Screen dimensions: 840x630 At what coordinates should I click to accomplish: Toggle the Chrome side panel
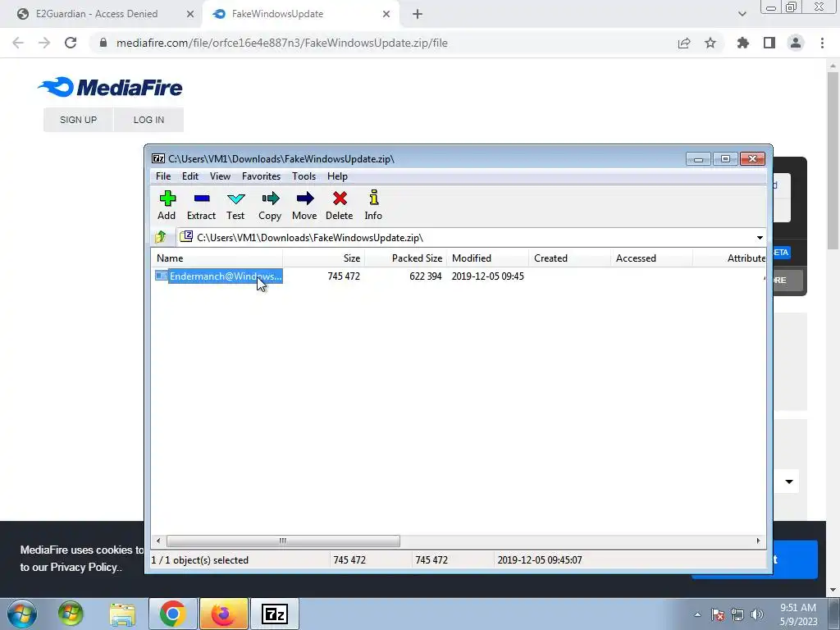click(x=769, y=43)
